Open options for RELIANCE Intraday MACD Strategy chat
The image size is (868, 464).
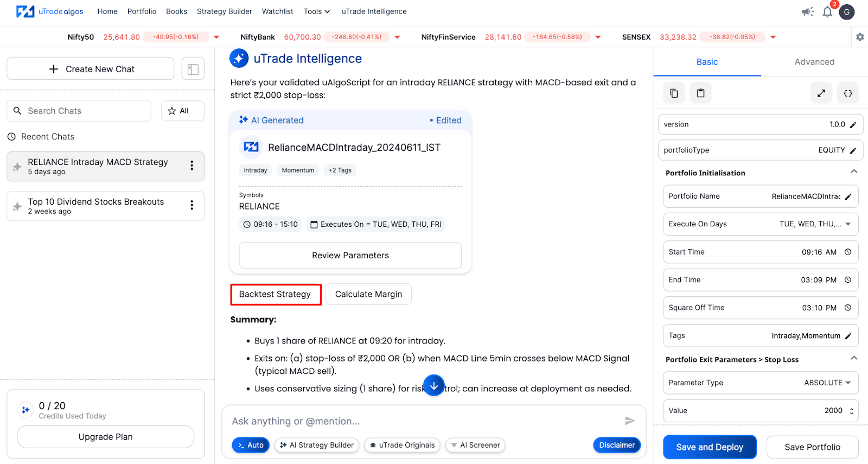tap(192, 166)
